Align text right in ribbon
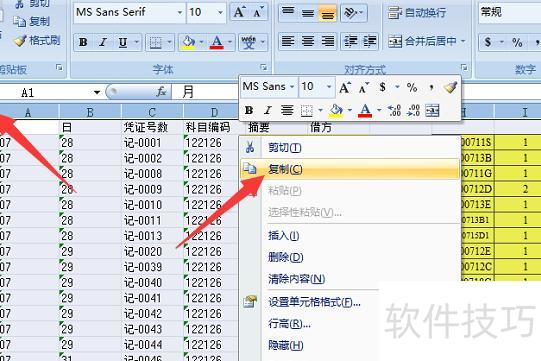This screenshot has height=361, width=541. [x=327, y=41]
